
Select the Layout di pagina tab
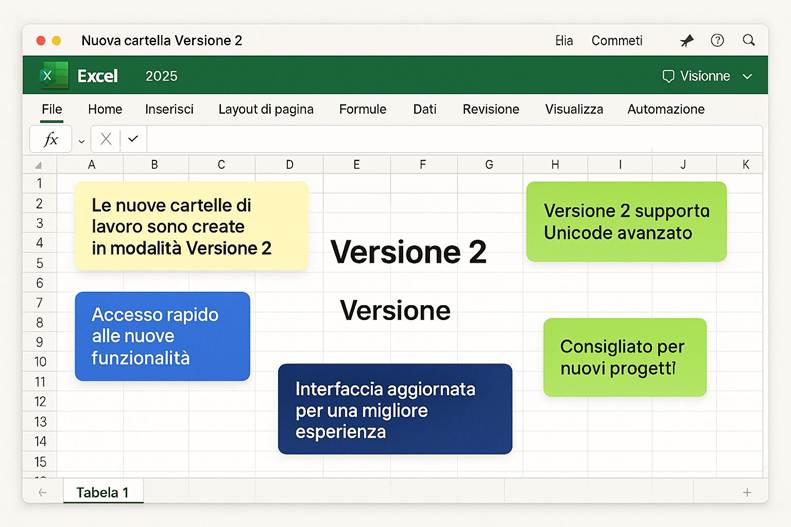tap(266, 109)
